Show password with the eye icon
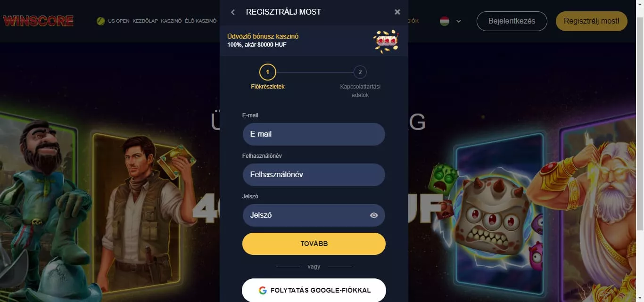The width and height of the screenshot is (644, 302). click(x=374, y=215)
